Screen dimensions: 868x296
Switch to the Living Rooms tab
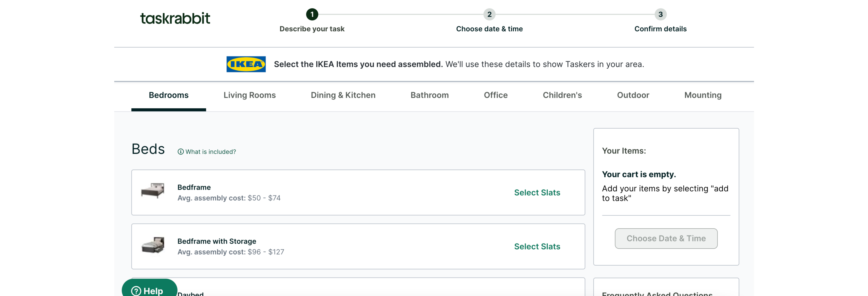pos(250,95)
